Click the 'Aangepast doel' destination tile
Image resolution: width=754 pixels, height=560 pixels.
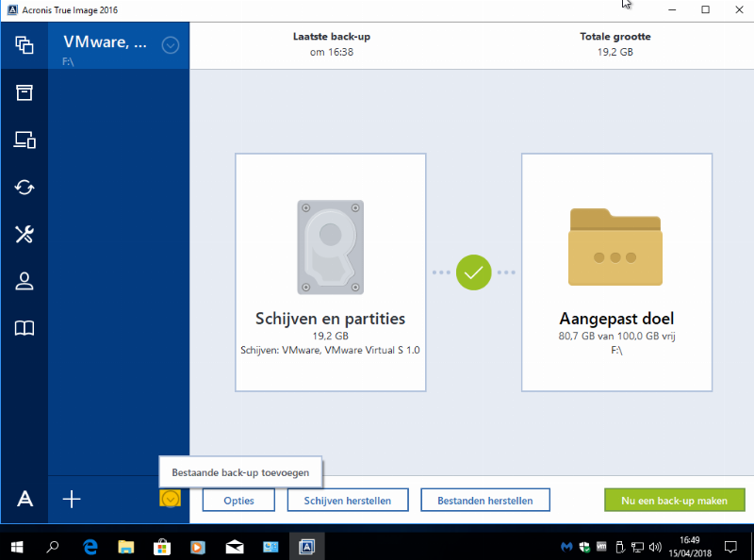[x=616, y=272]
